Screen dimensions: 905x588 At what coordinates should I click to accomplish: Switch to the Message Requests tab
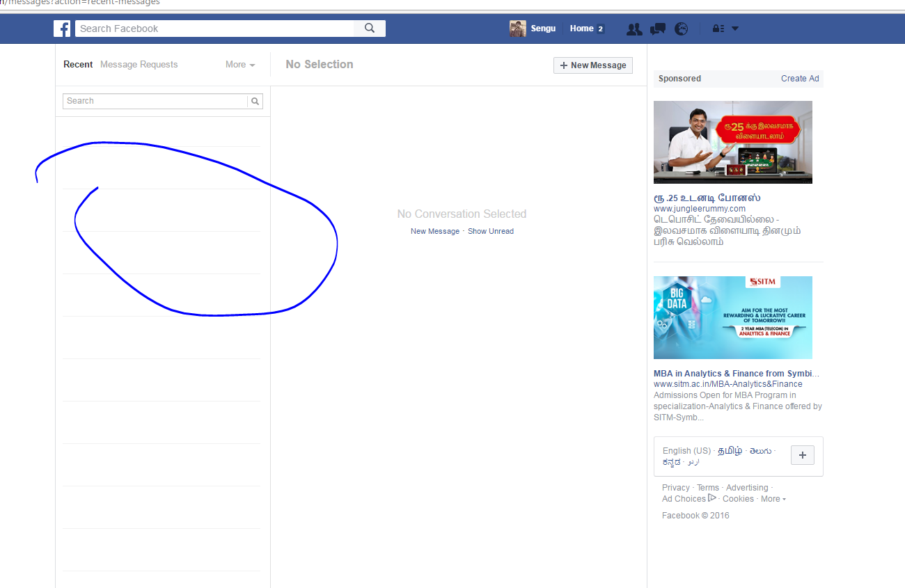pyautogui.click(x=139, y=64)
